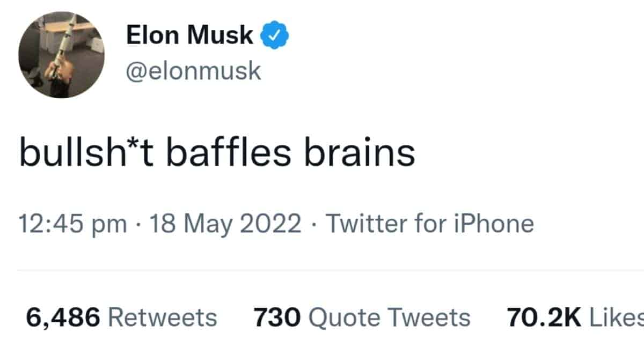Click the 6,486 retweet count number
644x362 pixels.
(x=63, y=317)
